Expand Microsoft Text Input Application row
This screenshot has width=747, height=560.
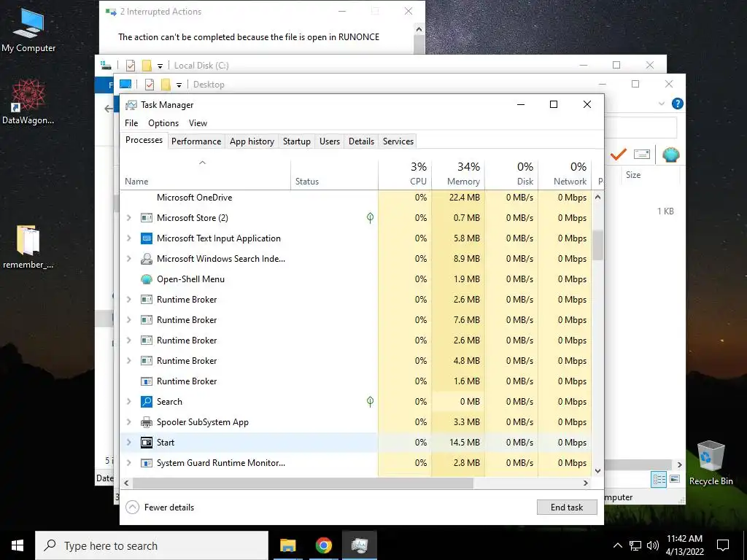tap(128, 238)
